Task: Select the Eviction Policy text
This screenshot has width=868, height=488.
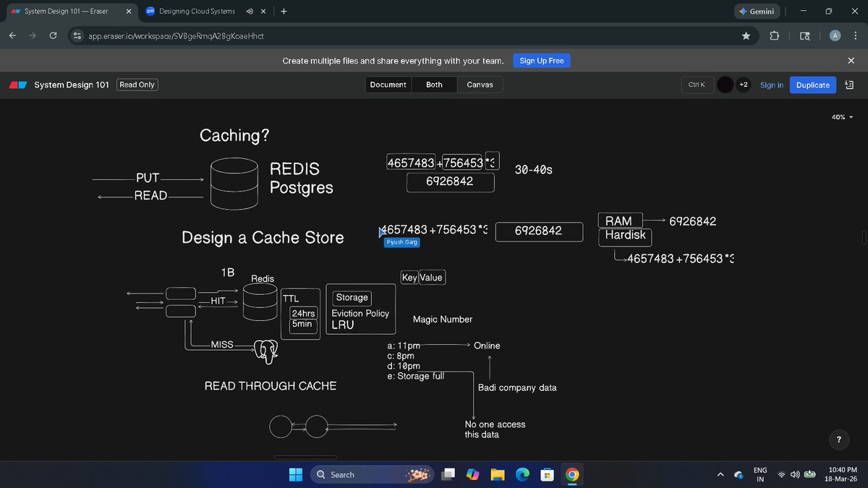Action: tap(360, 313)
